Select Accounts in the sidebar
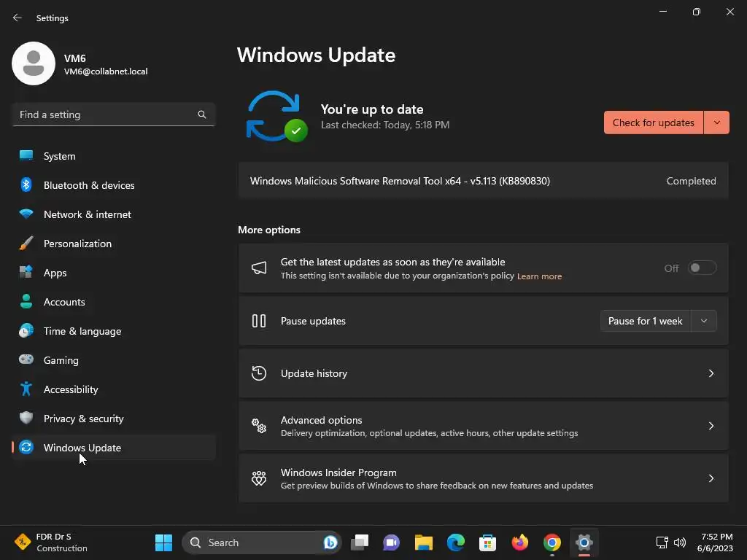Screen dimensions: 747x560 pos(114,301)
